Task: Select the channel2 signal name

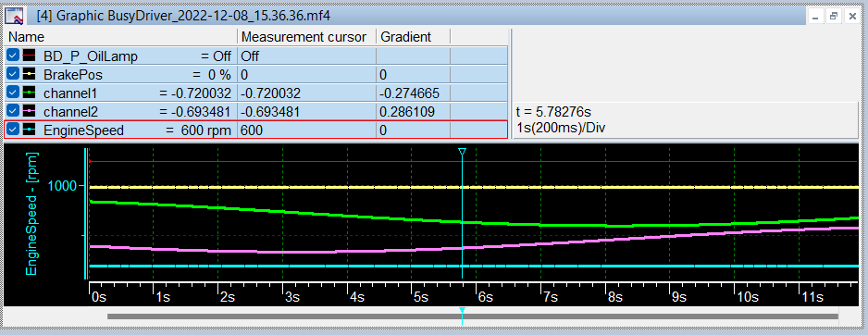Action: coord(70,112)
